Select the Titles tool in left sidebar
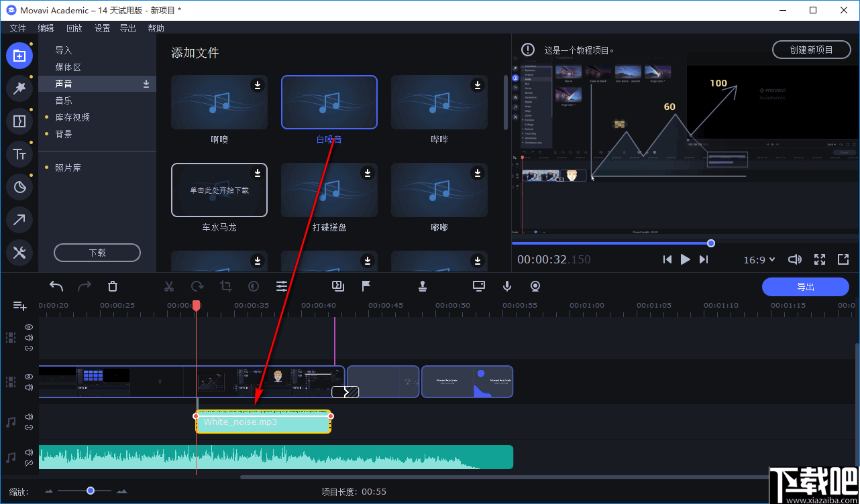860x504 pixels. tap(19, 154)
